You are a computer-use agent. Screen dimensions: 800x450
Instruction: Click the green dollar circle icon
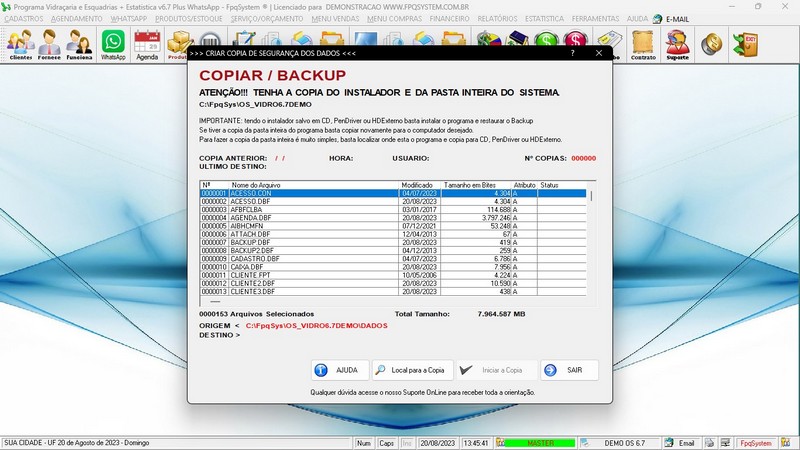point(546,39)
